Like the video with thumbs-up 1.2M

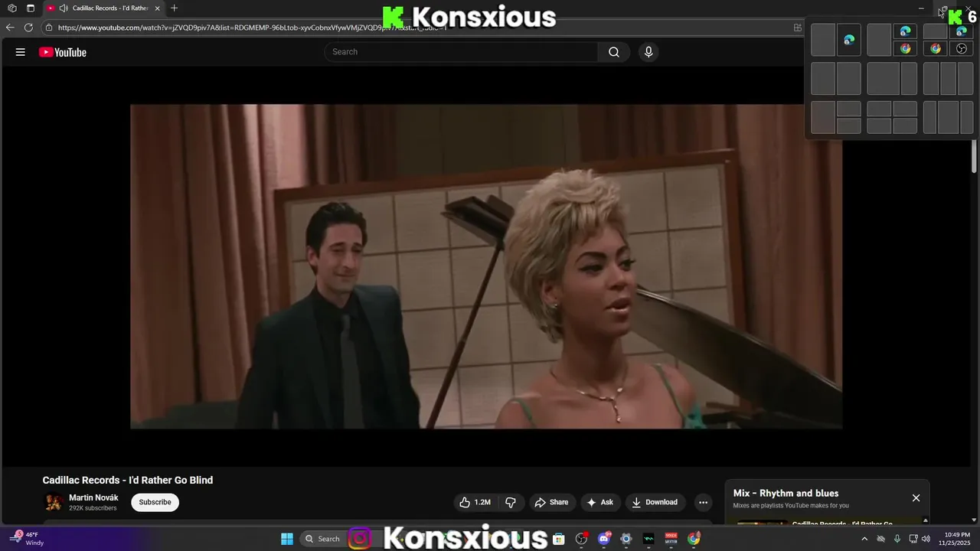(475, 502)
